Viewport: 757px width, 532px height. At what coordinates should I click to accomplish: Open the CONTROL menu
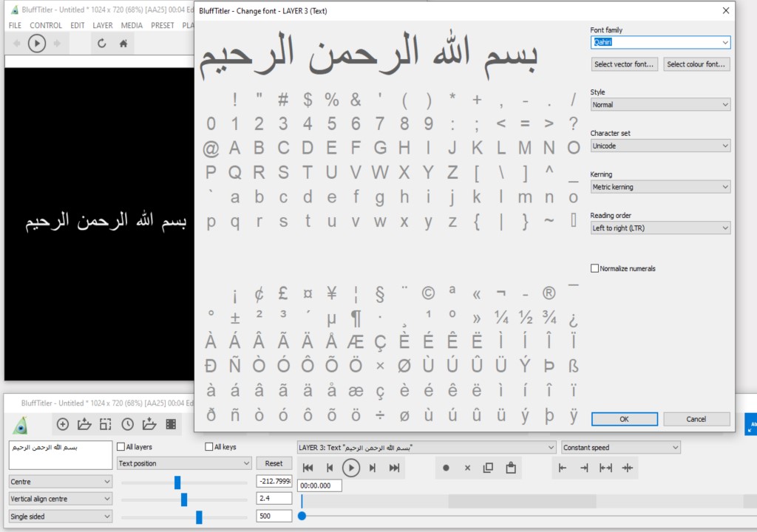(46, 25)
